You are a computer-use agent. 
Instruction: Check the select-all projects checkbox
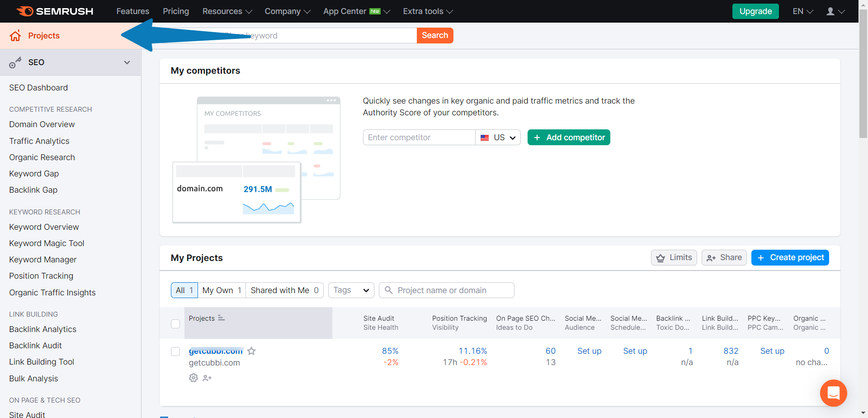175,324
